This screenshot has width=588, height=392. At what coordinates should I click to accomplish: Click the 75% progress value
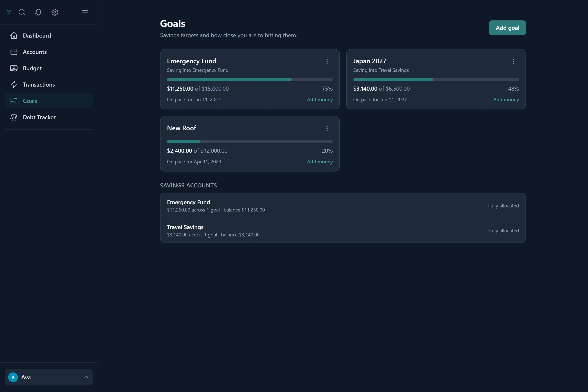(x=327, y=88)
